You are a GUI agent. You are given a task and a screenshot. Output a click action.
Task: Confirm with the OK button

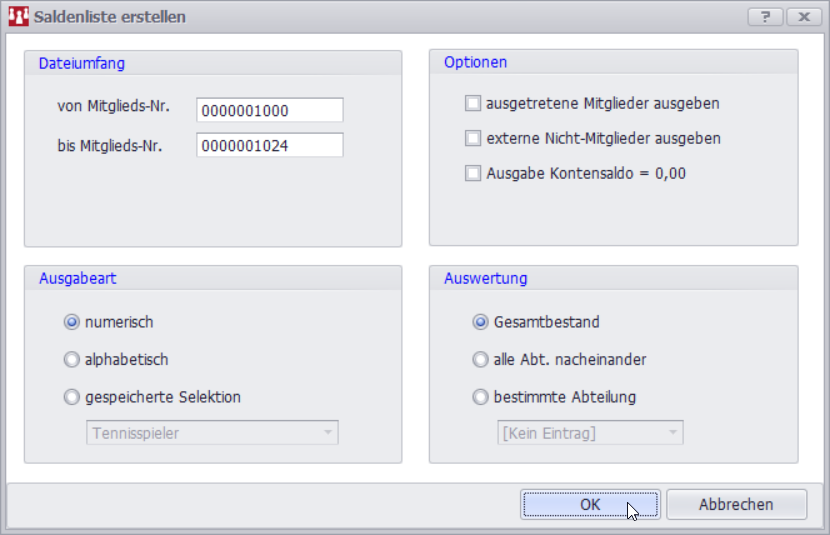(590, 505)
